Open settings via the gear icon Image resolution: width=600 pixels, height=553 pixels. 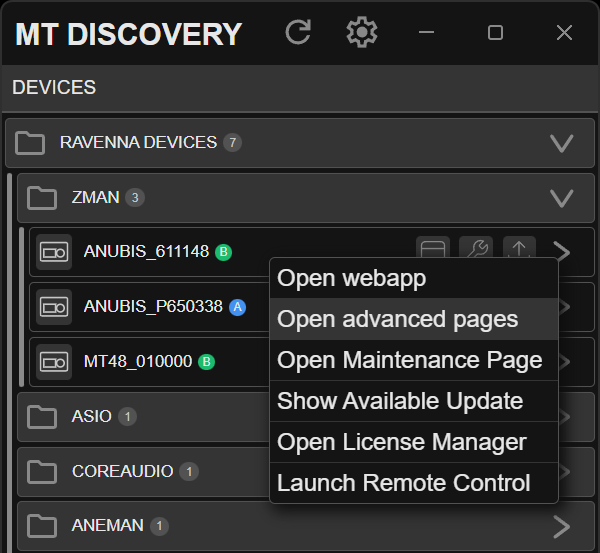[362, 33]
